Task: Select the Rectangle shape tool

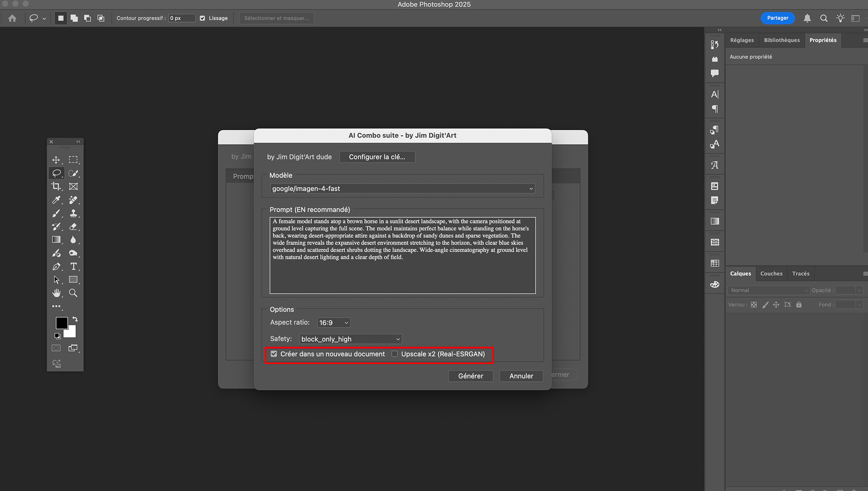Action: [x=73, y=280]
